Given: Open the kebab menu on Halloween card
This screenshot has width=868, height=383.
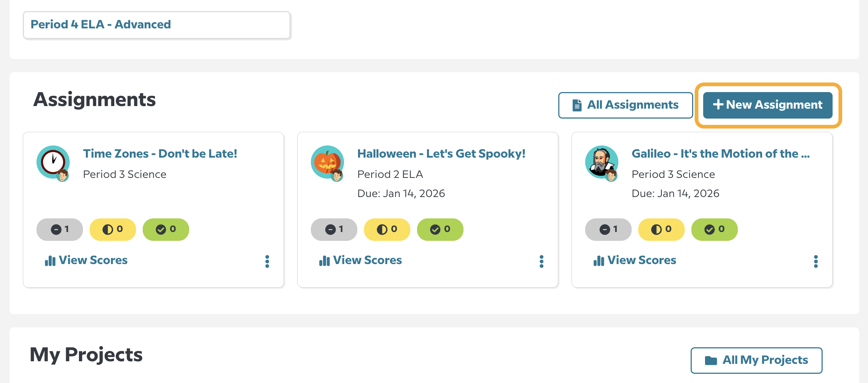Looking at the screenshot, I should pos(541,261).
